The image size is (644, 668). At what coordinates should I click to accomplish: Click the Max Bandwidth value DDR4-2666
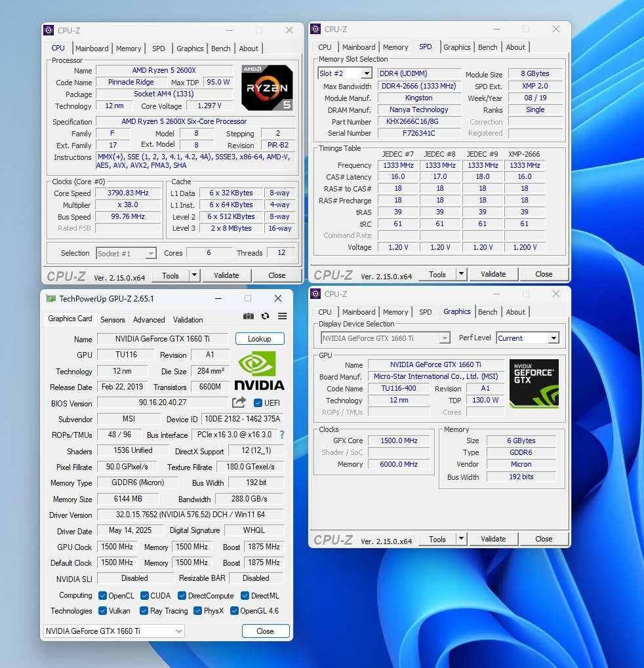[x=419, y=86]
